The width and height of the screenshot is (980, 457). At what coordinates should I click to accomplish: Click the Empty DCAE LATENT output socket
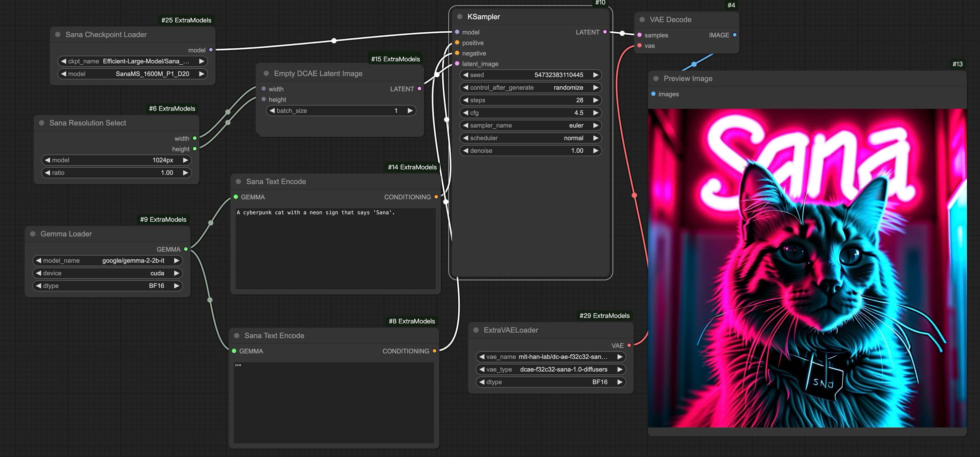[419, 89]
